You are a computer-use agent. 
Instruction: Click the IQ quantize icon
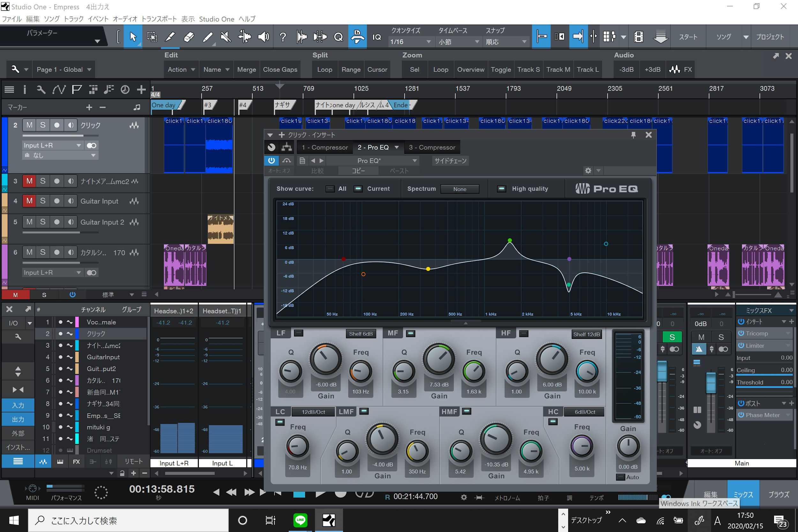377,37
